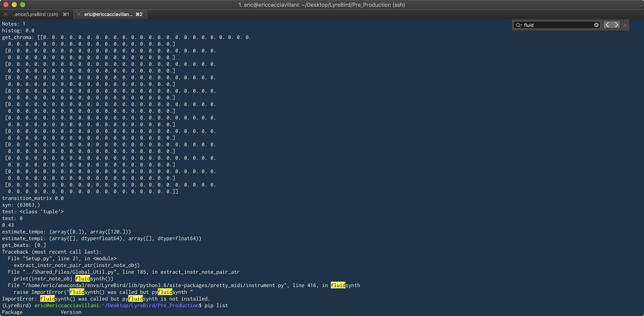This screenshot has height=316, width=644.
Task: Click the green full-screen traffic light button
Action: 23,4
